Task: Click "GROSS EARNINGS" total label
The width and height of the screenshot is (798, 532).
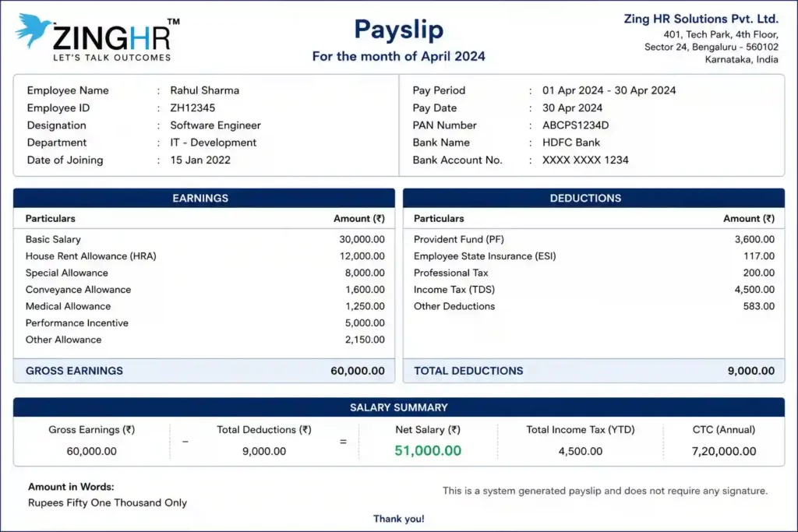Action: (x=74, y=371)
